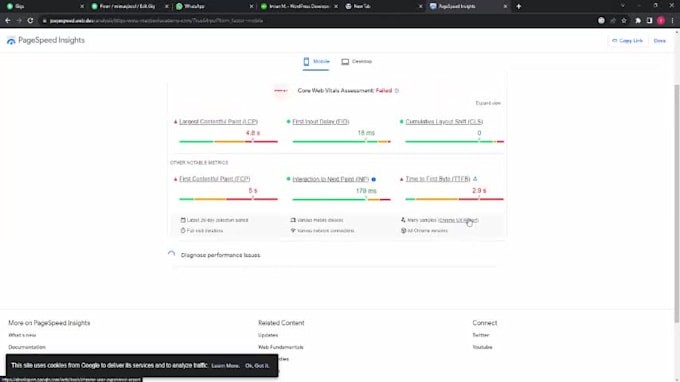Image resolution: width=680 pixels, height=382 pixels.
Task: Click the PageSpeed Insights logo icon
Action: [x=11, y=40]
